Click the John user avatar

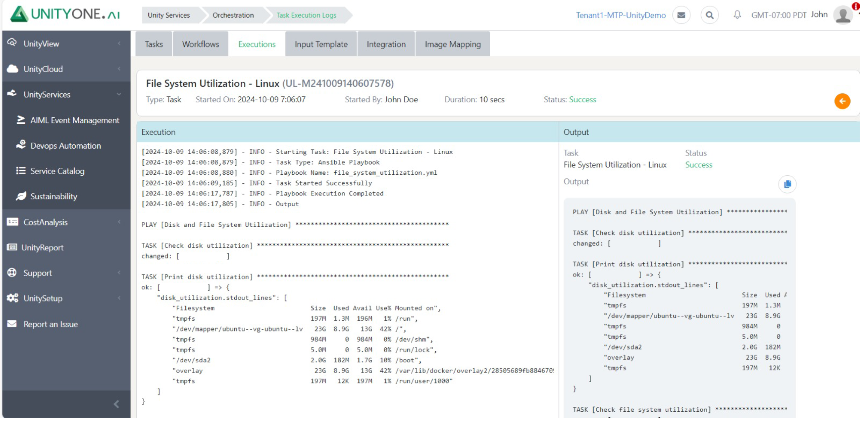843,15
